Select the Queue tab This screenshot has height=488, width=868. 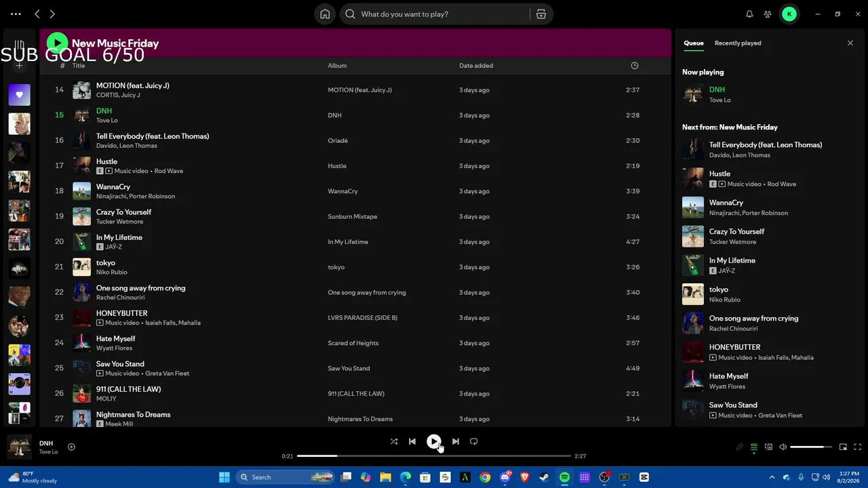pyautogui.click(x=694, y=43)
